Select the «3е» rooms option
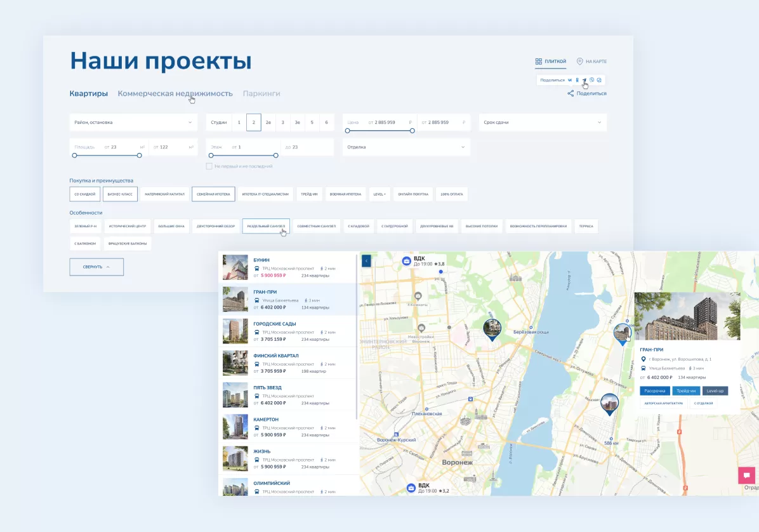Viewport: 759px width, 532px height. point(297,123)
